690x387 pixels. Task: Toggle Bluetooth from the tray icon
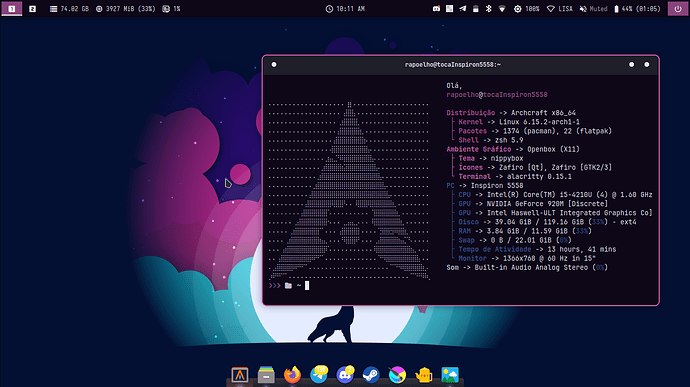[488, 9]
